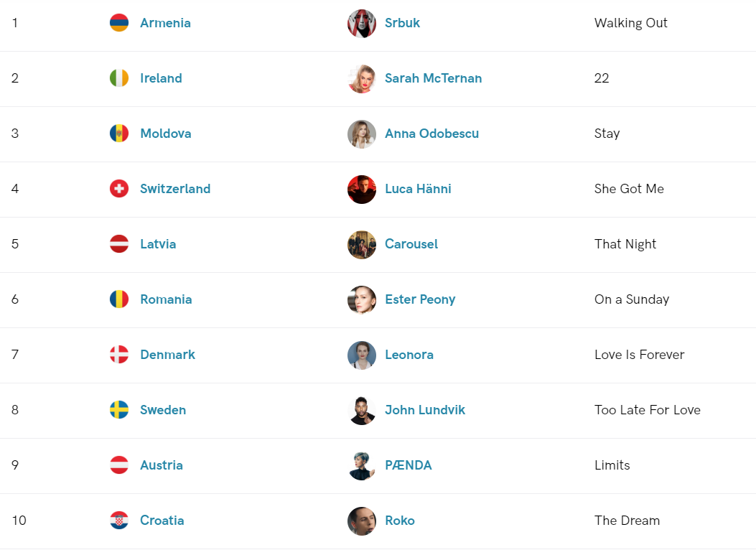Open the Roko artist link
This screenshot has width=756, height=550.
coord(400,521)
